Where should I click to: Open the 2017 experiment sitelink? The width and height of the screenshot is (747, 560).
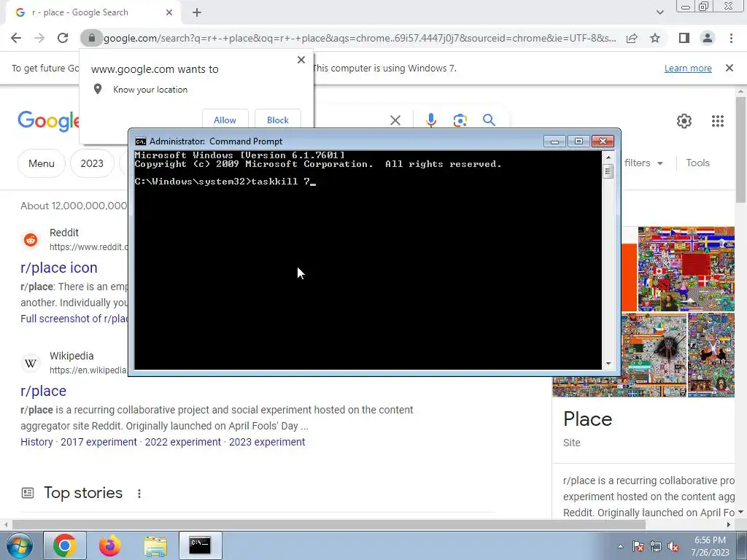[98, 442]
